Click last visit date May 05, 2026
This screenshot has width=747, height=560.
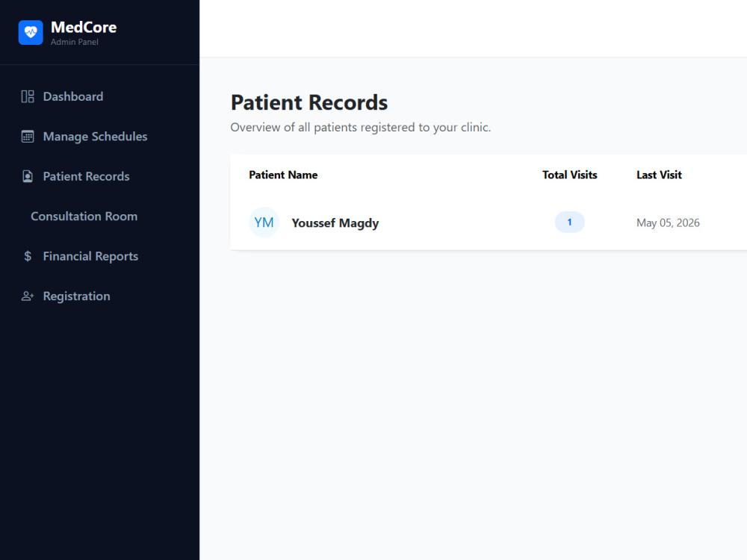pos(668,223)
